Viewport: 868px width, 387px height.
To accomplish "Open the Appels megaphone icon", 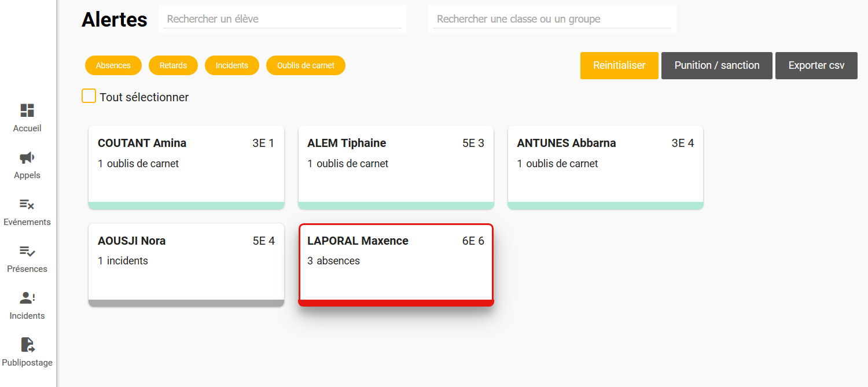I will click(x=27, y=157).
